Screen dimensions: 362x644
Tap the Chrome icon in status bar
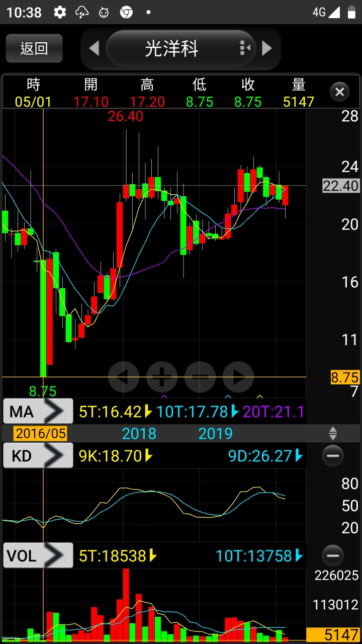pyautogui.click(x=126, y=12)
